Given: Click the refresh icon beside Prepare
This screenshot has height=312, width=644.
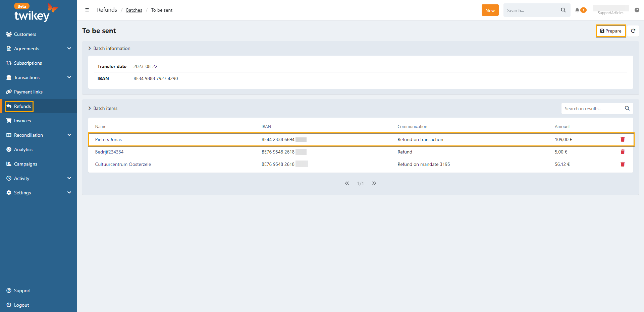Looking at the screenshot, I should click(x=633, y=31).
